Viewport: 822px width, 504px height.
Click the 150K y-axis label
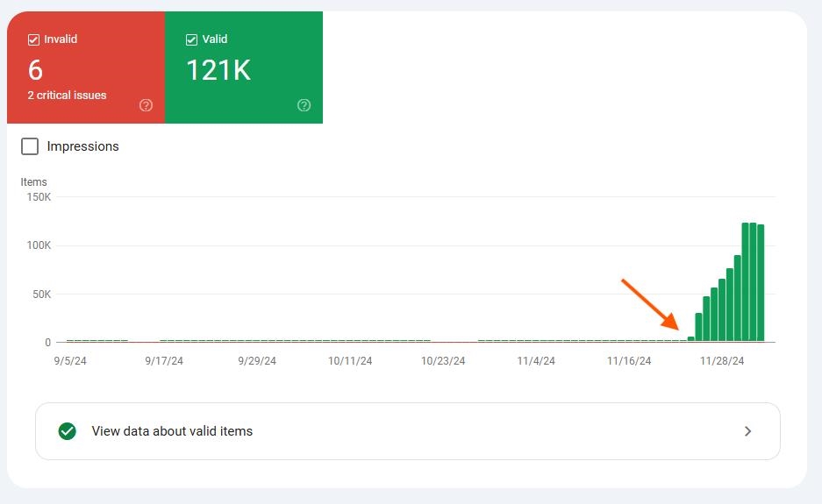[39, 197]
